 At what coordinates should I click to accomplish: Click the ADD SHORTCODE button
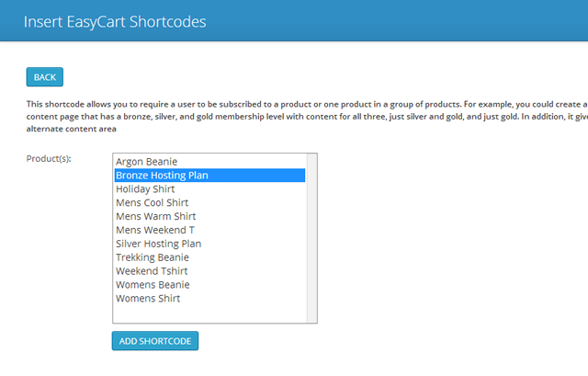click(155, 341)
